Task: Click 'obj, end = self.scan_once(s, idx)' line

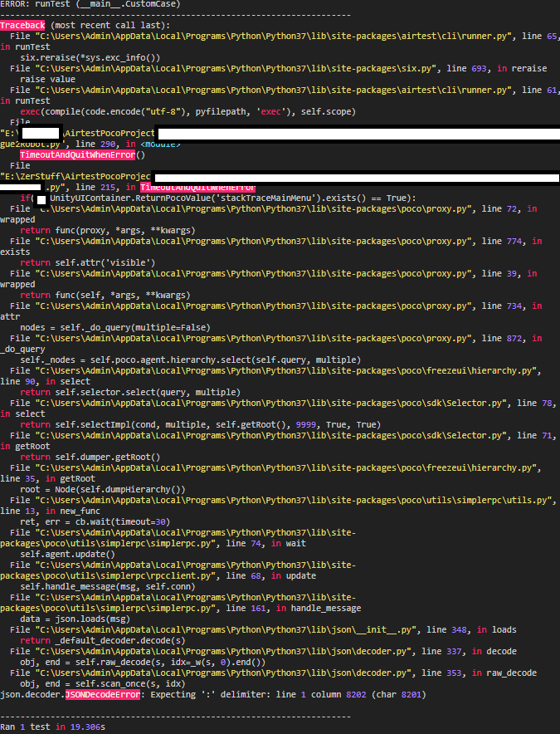Action: (102, 683)
